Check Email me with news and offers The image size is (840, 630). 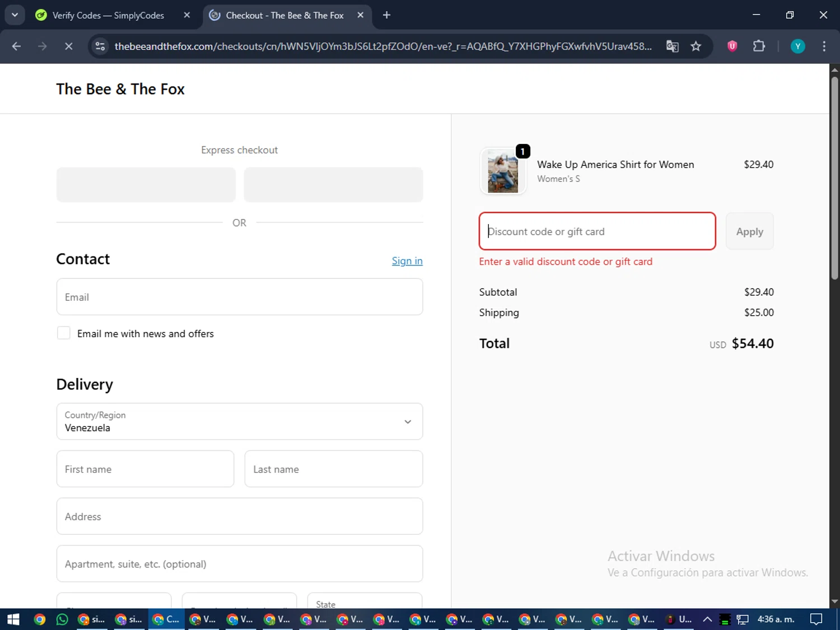[x=64, y=333]
